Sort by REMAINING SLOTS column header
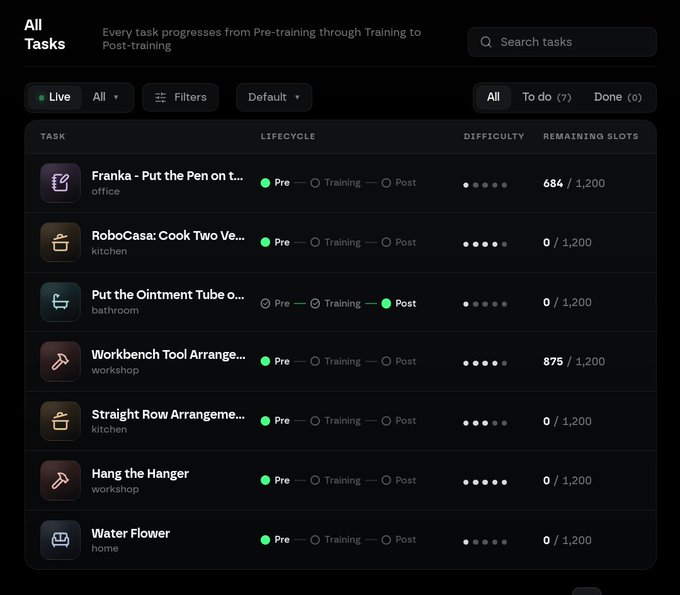The image size is (680, 595). pos(591,136)
